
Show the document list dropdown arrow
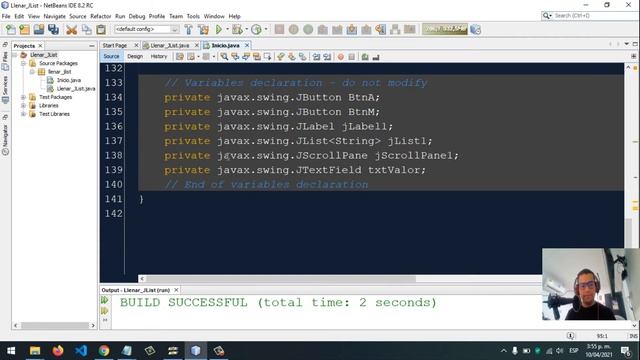tap(627, 44)
